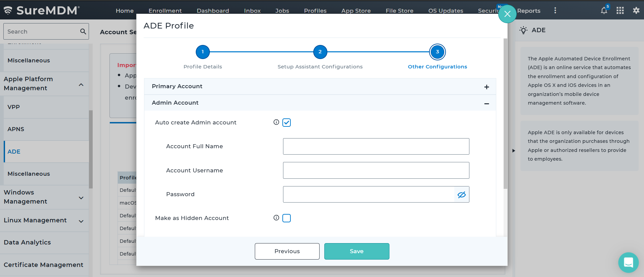Click the notification bell icon

[x=604, y=11]
